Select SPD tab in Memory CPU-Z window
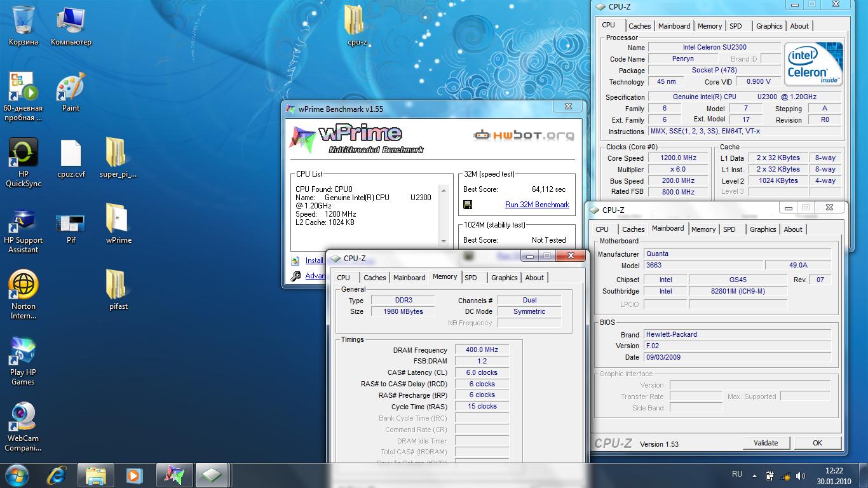This screenshot has height=488, width=868. (471, 278)
